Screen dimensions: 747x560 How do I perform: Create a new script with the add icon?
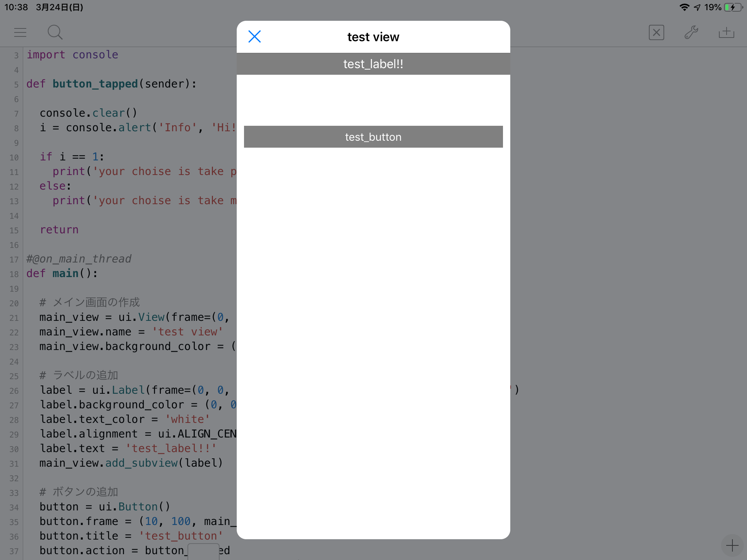(x=726, y=32)
